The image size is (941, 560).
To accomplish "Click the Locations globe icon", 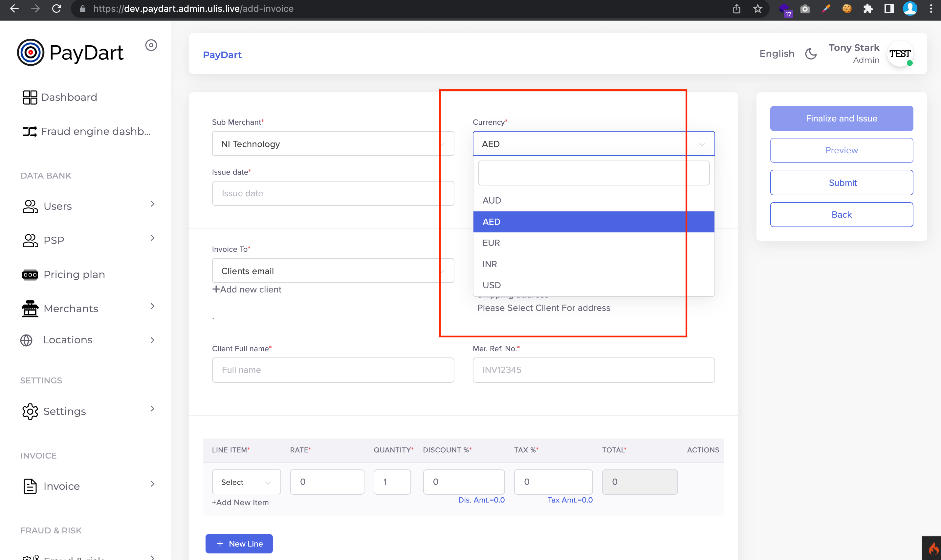I will pos(26,340).
